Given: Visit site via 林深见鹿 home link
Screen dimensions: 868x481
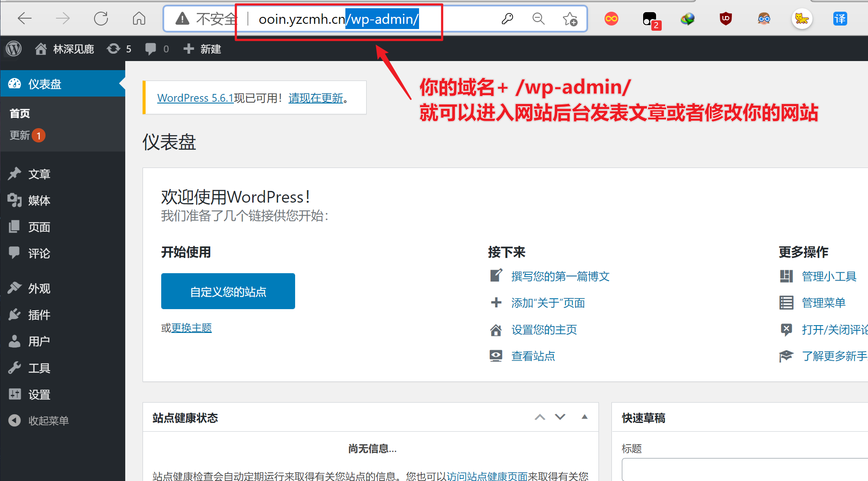Looking at the screenshot, I should pyautogui.click(x=65, y=49).
